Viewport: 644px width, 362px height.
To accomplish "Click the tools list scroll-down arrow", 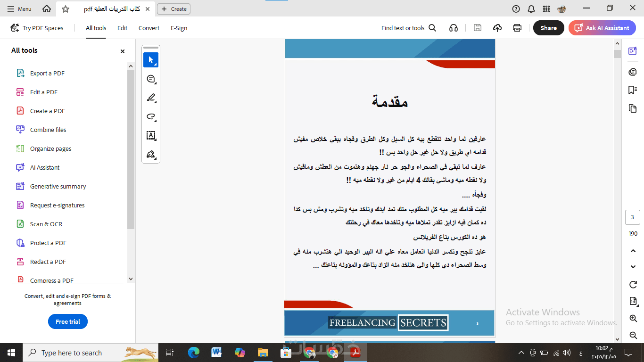I will [x=131, y=279].
